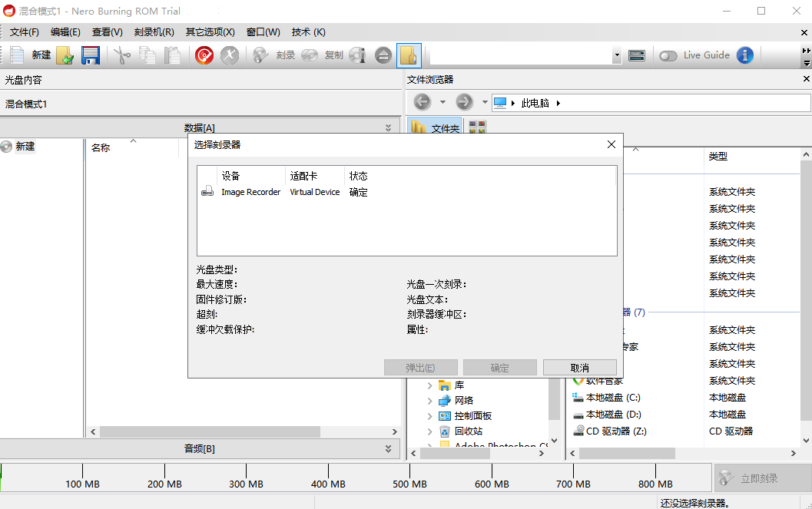The height and width of the screenshot is (509, 812).
Task: Click the 文件夹 folders view button
Action: click(x=436, y=127)
